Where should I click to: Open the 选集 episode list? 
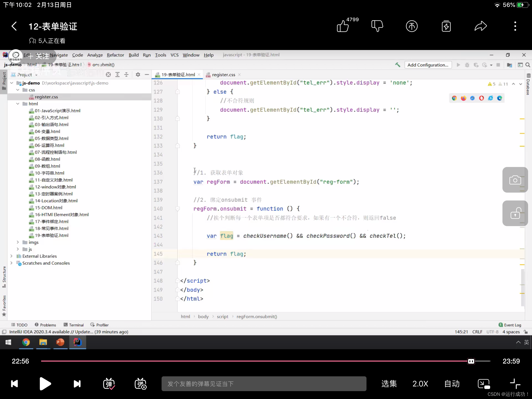[389, 384]
